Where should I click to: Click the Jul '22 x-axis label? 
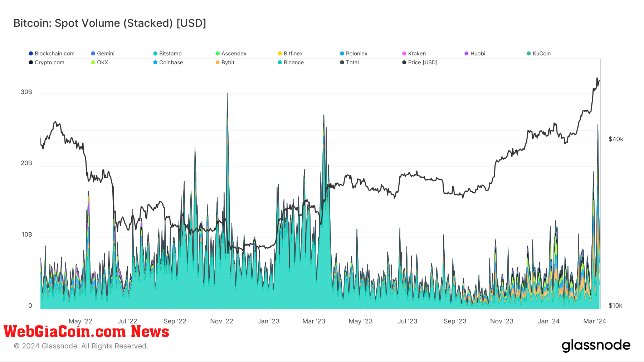[127, 321]
